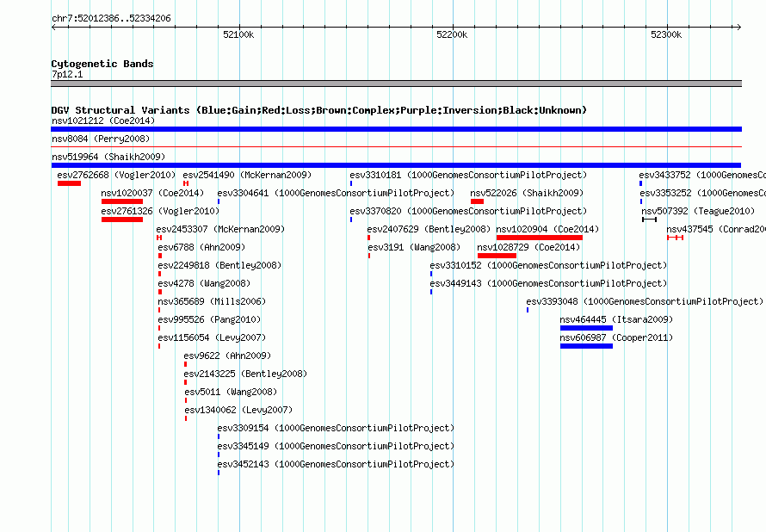Image resolution: width=766 pixels, height=532 pixels.
Task: Open esv6788 (Ahn2009) variant
Action: pyautogui.click(x=201, y=247)
